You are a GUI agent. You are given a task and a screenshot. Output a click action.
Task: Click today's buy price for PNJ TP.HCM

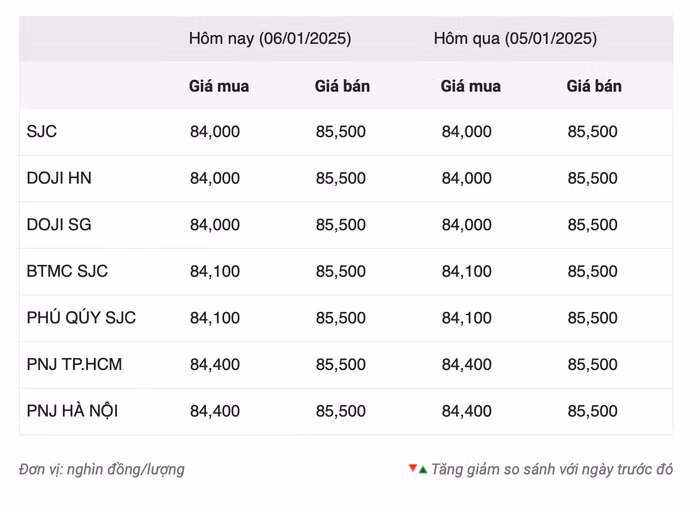click(x=215, y=364)
